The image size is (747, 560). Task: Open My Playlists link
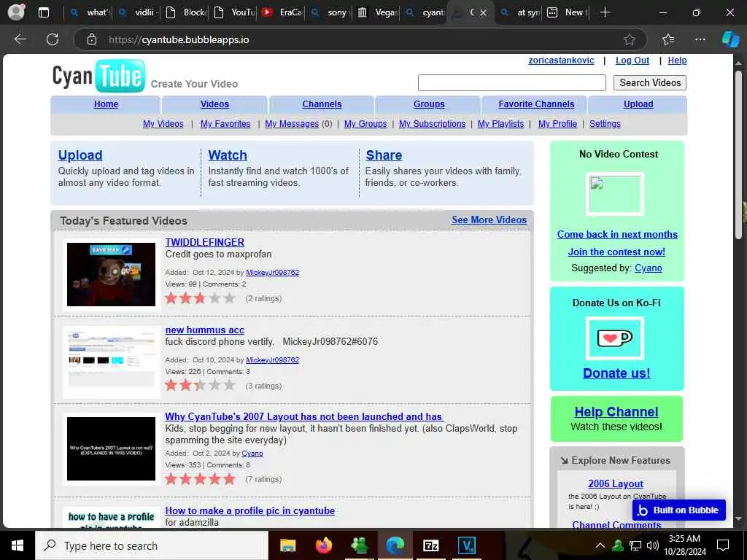coord(500,124)
